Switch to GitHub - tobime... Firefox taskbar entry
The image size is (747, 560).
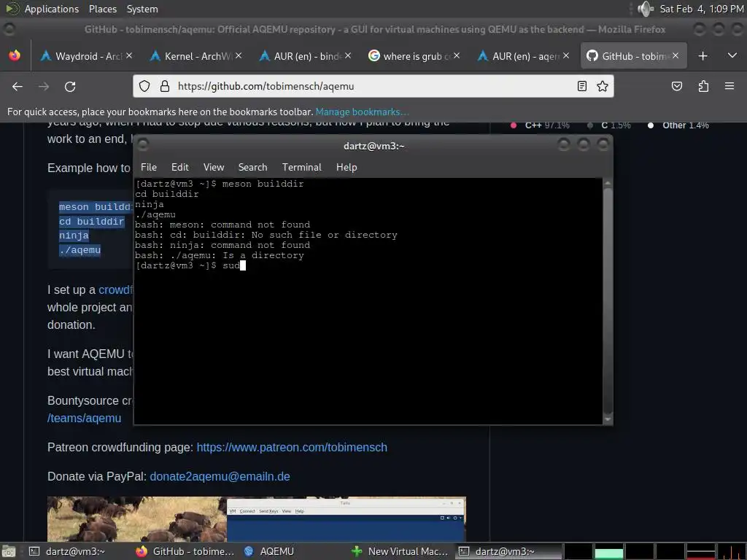click(186, 551)
